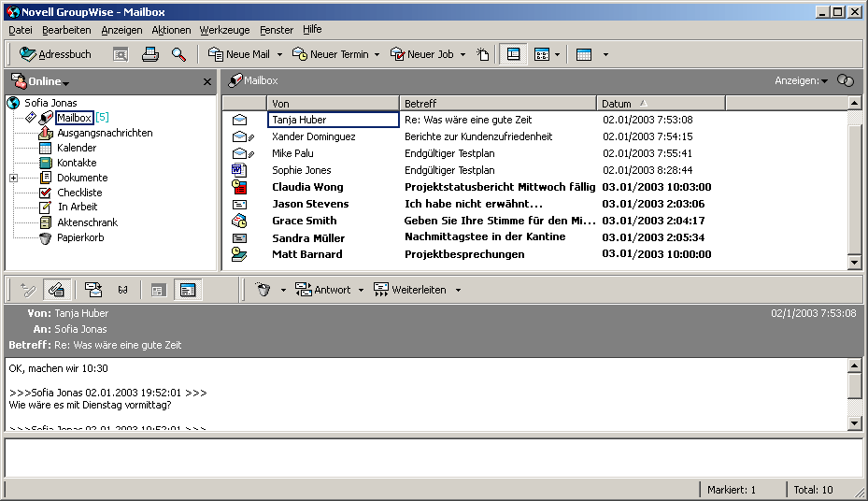Open the delete trash dropdown arrow
868x501 pixels.
283,290
